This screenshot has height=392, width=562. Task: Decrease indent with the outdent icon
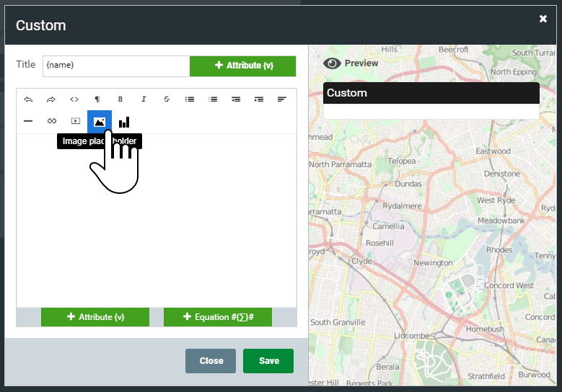(236, 99)
